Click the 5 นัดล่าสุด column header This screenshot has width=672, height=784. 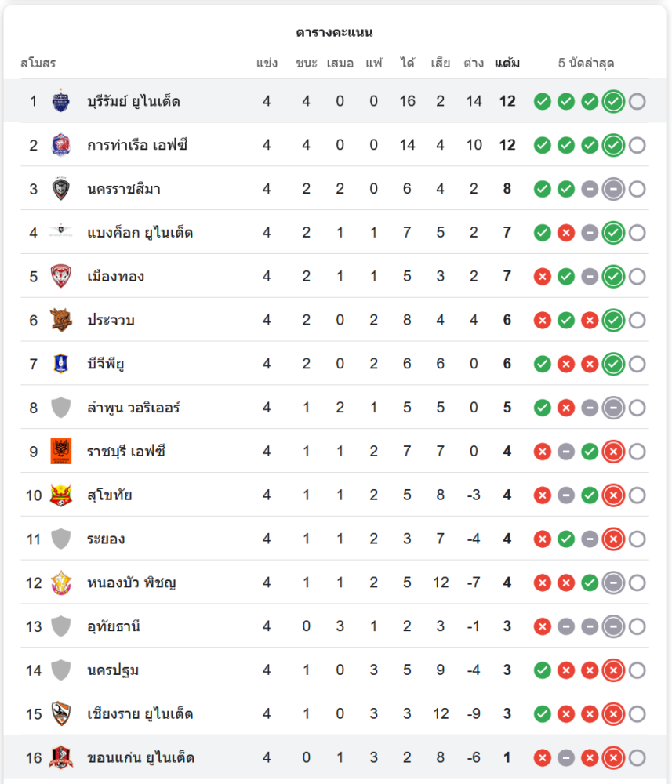[586, 63]
